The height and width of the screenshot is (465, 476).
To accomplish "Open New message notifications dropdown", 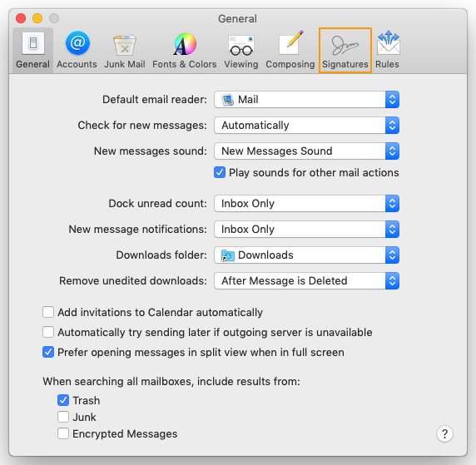I will coord(306,229).
